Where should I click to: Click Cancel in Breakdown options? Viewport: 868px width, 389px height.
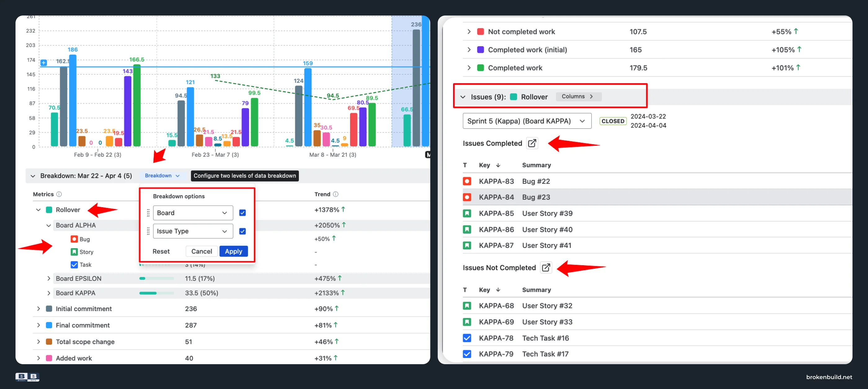click(202, 251)
